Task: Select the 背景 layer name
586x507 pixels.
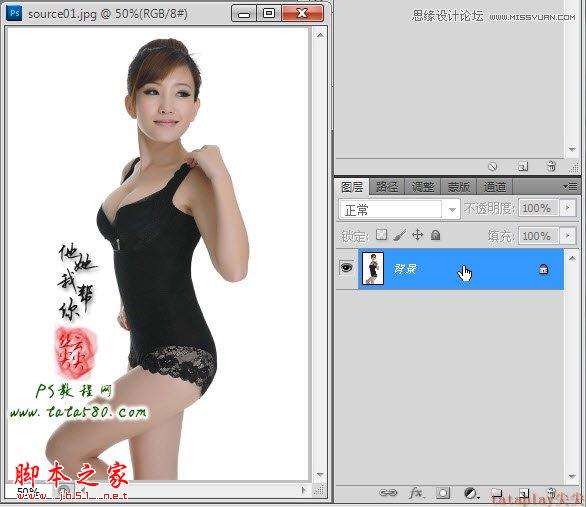Action: pos(405,269)
